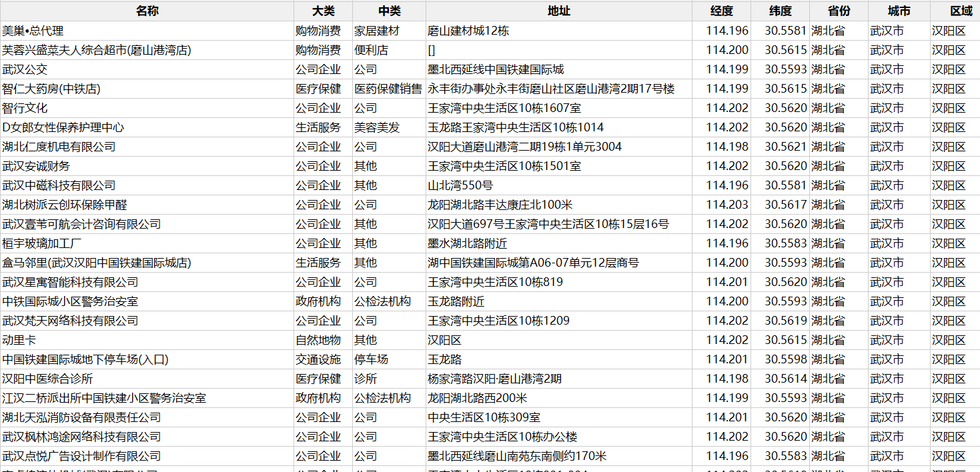
Task: Click the address 王家湾中央生活区10栋1607室
Action: (x=559, y=108)
